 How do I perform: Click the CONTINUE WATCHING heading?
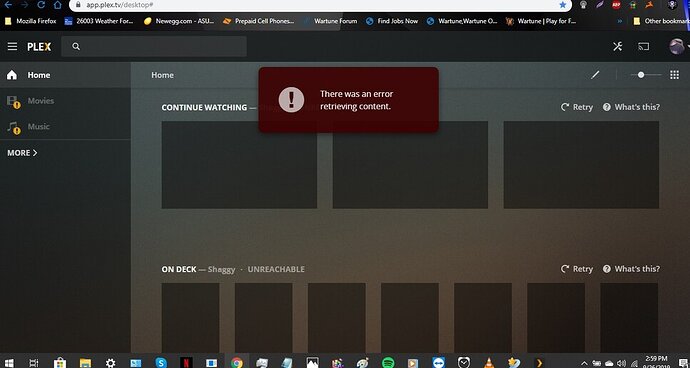pos(204,107)
